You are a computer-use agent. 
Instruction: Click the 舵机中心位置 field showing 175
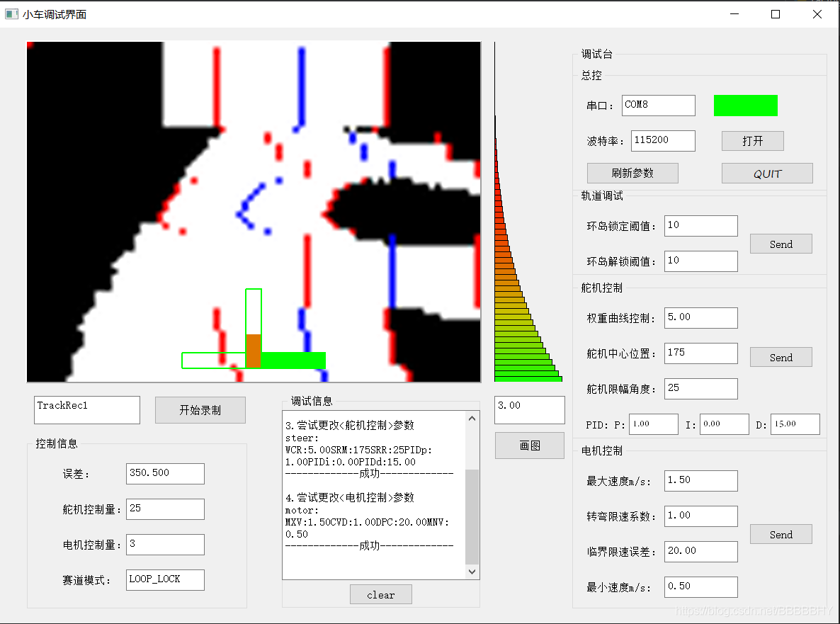click(x=700, y=353)
